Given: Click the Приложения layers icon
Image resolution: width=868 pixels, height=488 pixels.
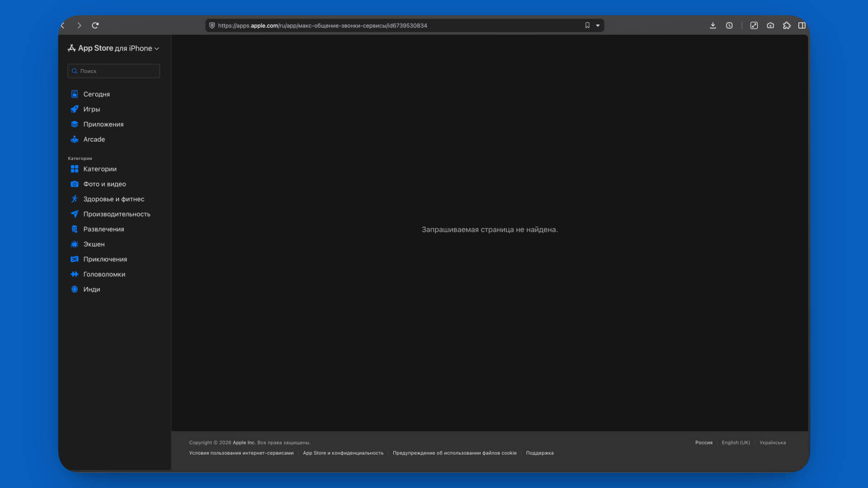Looking at the screenshot, I should [x=75, y=124].
